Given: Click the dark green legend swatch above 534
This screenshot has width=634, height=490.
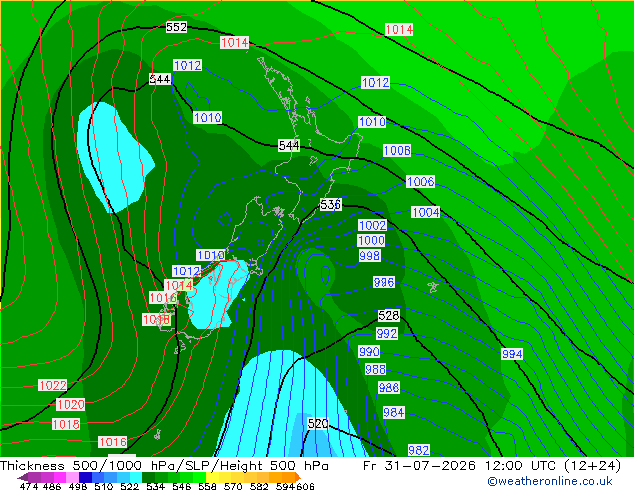Looking at the screenshot, I should point(148,477).
